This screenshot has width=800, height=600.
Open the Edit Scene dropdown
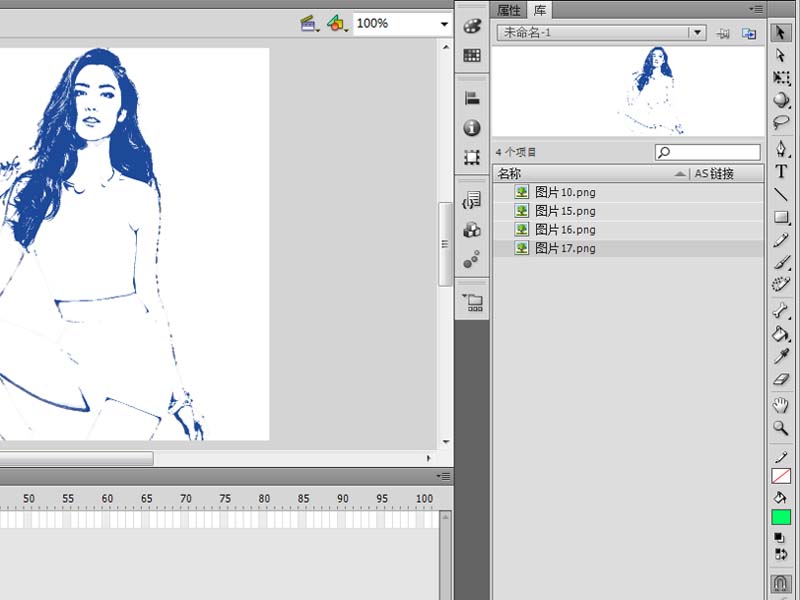tap(310, 23)
